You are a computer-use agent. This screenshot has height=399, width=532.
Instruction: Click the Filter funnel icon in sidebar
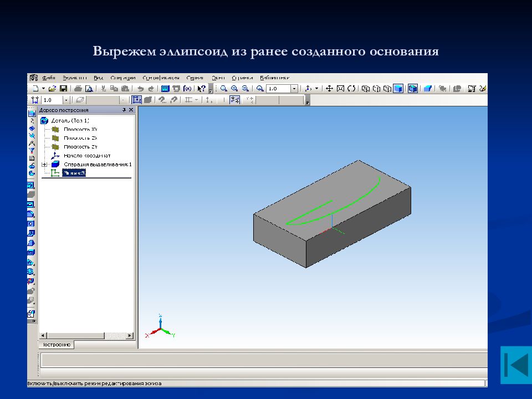coord(32,151)
